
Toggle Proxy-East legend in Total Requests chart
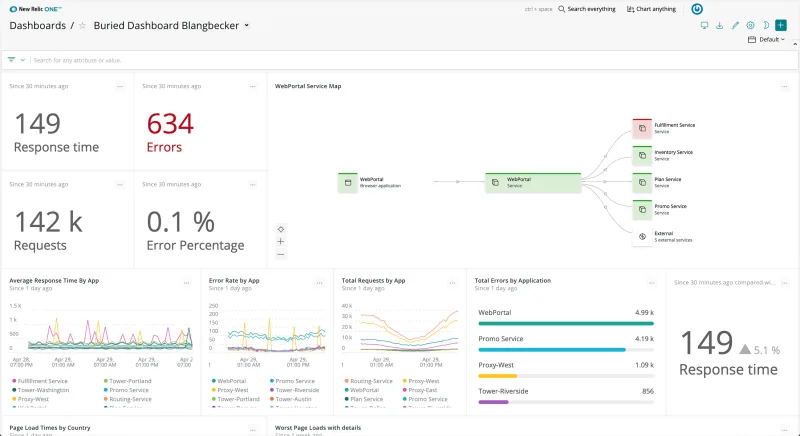point(420,390)
